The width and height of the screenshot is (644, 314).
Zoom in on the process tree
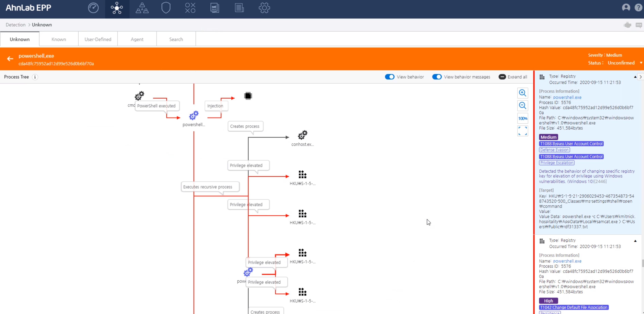pos(522,93)
